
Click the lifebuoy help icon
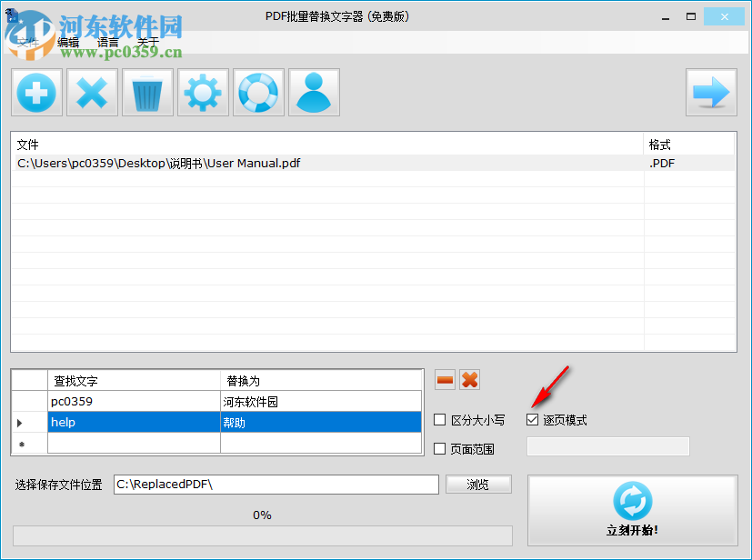coord(258,92)
